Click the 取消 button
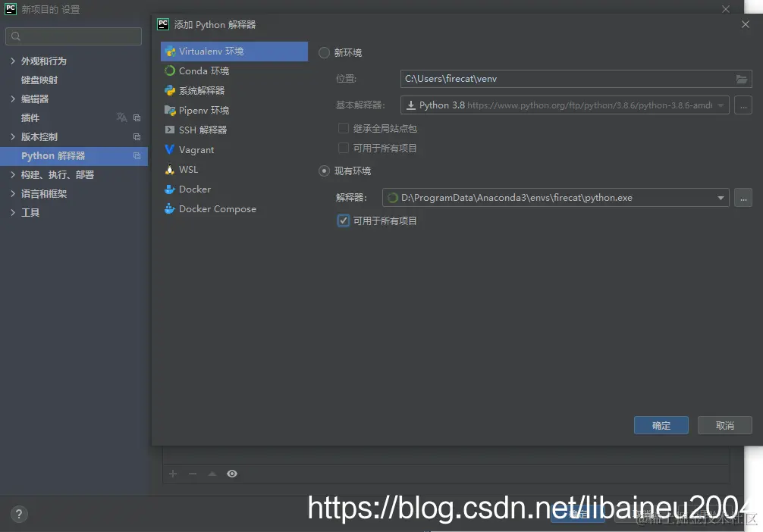The width and height of the screenshot is (763, 532). tap(724, 425)
